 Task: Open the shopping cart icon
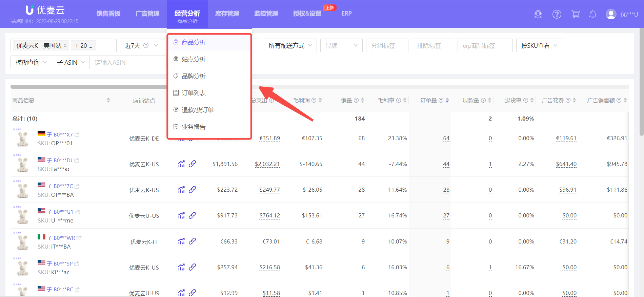pyautogui.click(x=576, y=14)
